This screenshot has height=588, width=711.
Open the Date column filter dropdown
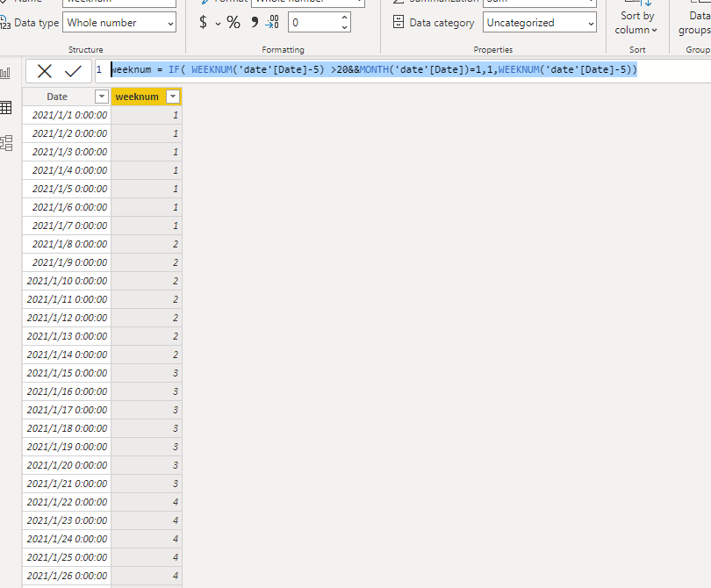click(102, 97)
